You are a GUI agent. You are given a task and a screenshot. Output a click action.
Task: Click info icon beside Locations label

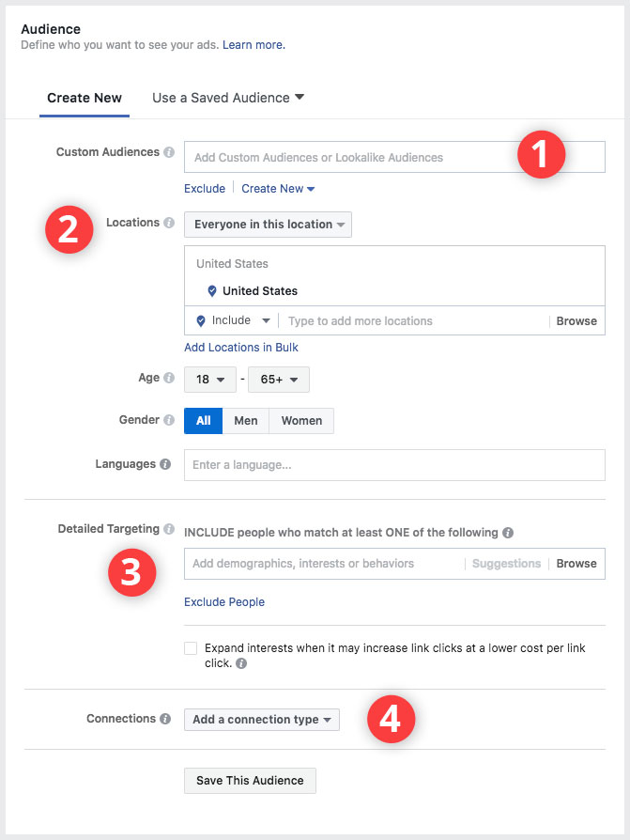(169, 223)
